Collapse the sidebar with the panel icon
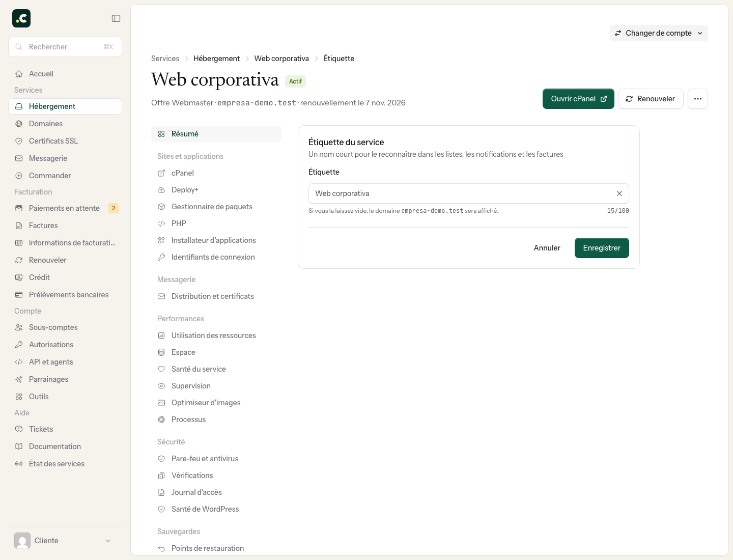Screen dimensions: 733x560 (116, 18)
